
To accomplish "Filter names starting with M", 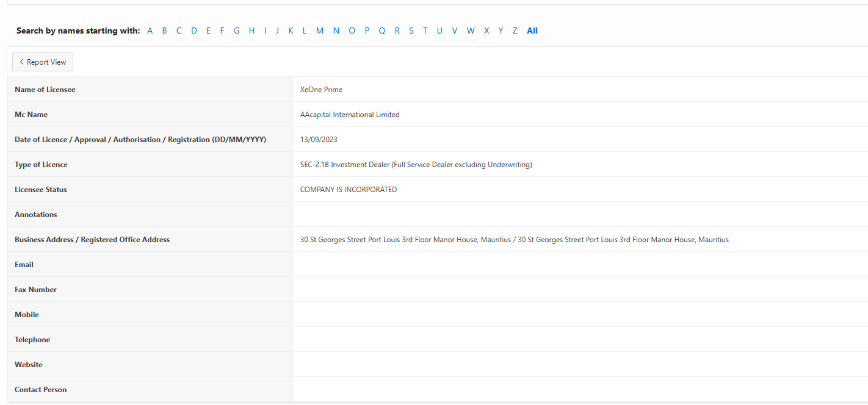I will coord(320,30).
